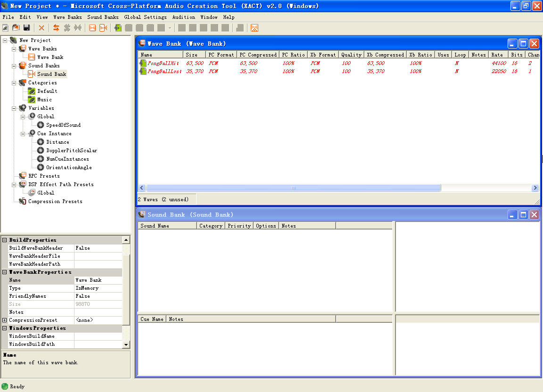Select the Sound Banks folder icon
Screen dimensions: 543x392
pyautogui.click(x=23, y=65)
